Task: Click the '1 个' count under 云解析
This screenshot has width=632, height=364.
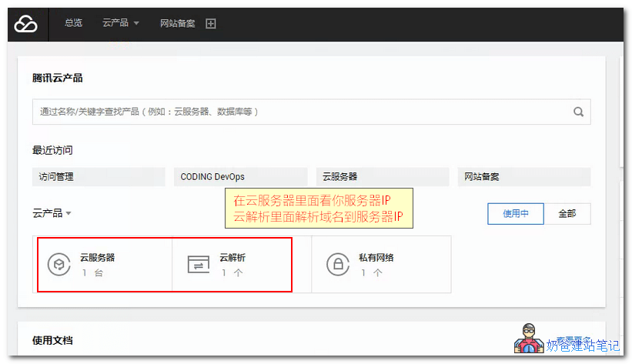Action: click(x=232, y=273)
